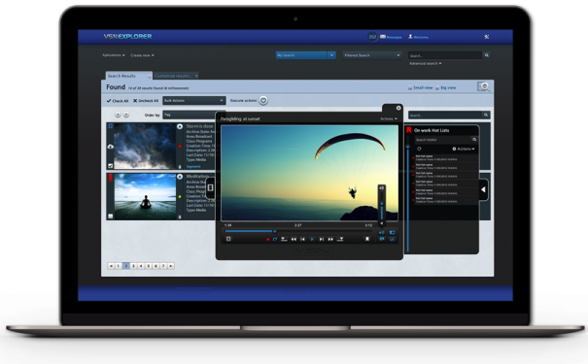588x364 pixels.
Task: Expand the Bulk Actions dropdown
Action: (193, 100)
